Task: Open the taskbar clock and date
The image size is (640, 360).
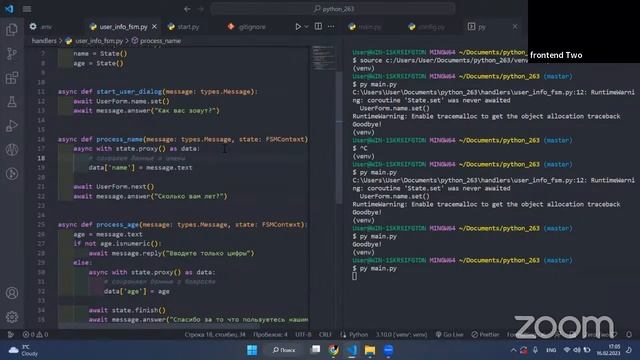Action: [608, 350]
